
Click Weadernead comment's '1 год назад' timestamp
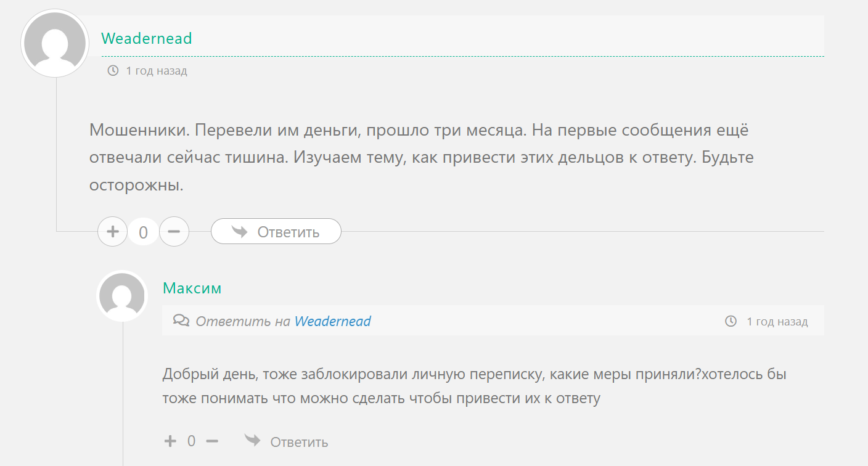click(x=157, y=71)
